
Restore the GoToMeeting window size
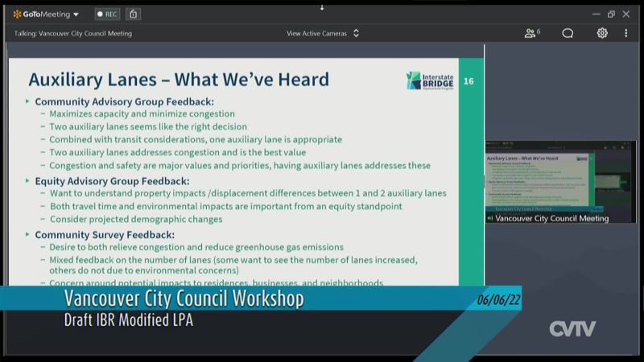[x=611, y=14]
